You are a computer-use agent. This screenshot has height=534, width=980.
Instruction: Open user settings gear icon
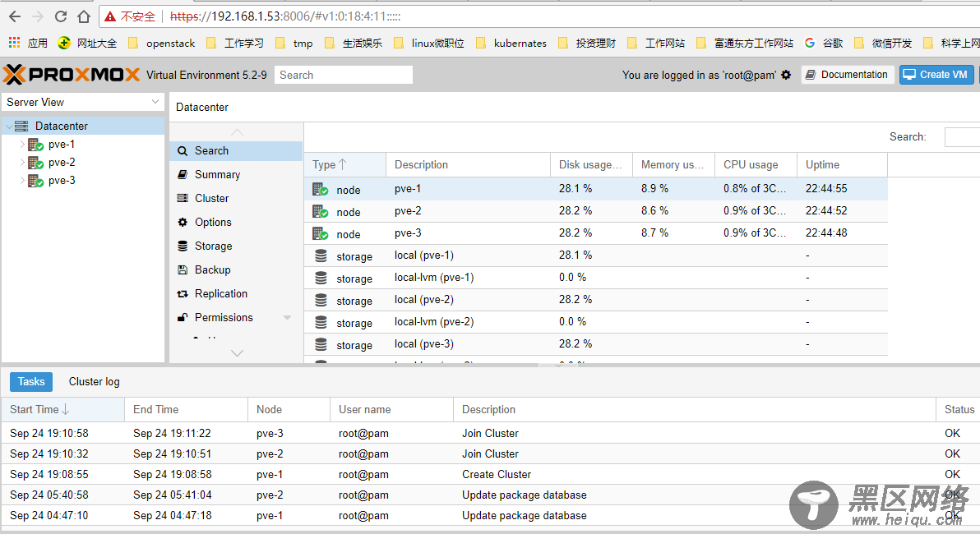786,75
